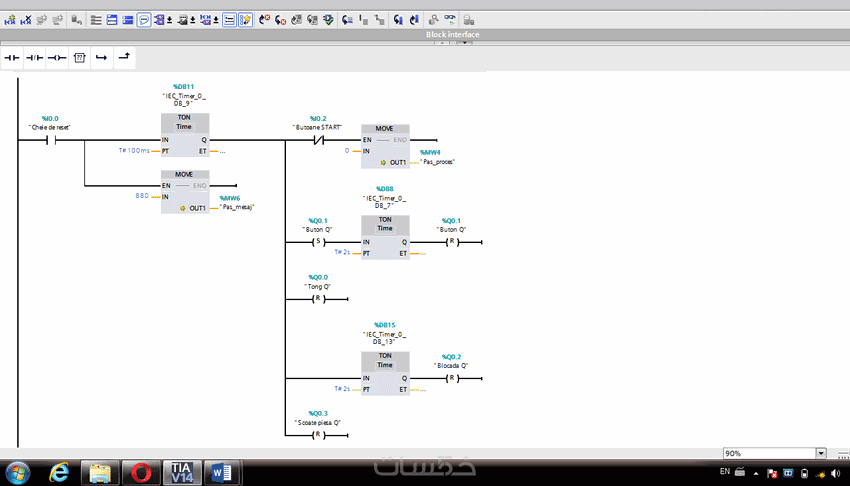The width and height of the screenshot is (850, 486).
Task: Click the Delete network toolbar icon
Action: 25,20
